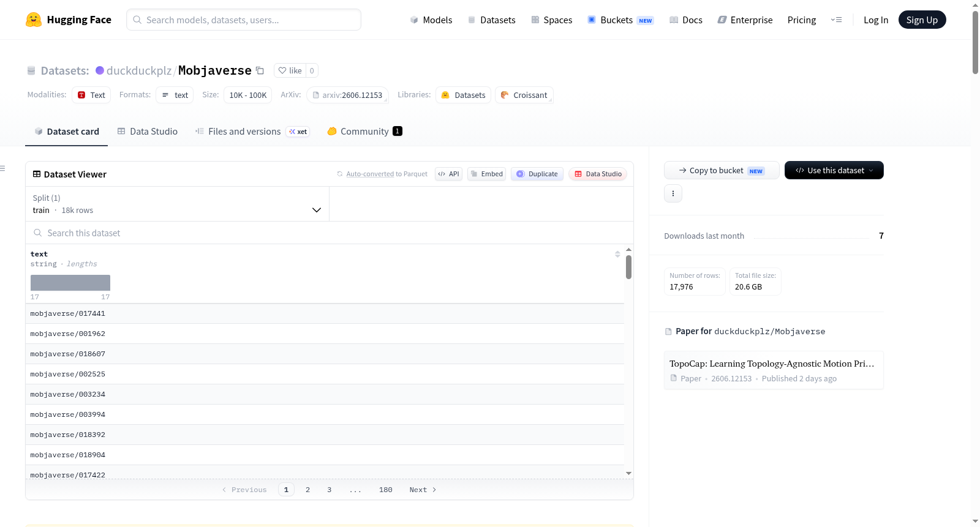Screen dimensions: 980x527
Task: Click the Log In link
Action: (x=876, y=20)
